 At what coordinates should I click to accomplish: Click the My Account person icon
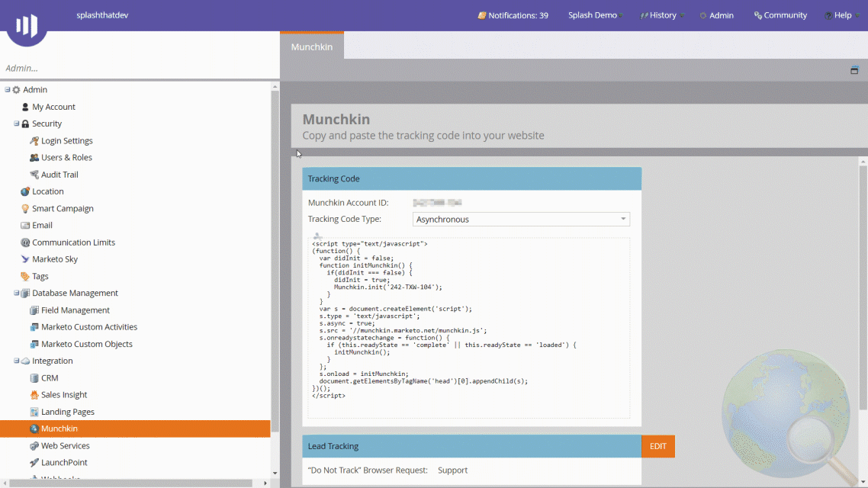pos(25,107)
